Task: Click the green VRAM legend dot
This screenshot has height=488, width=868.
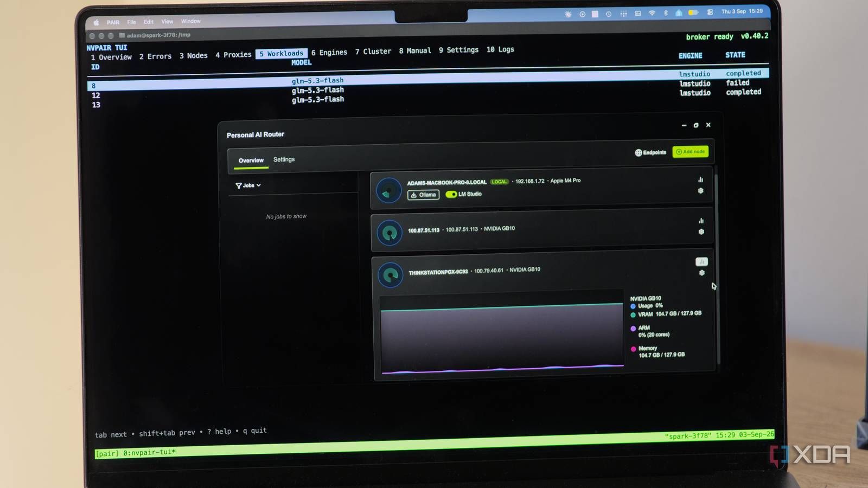Action: [633, 315]
